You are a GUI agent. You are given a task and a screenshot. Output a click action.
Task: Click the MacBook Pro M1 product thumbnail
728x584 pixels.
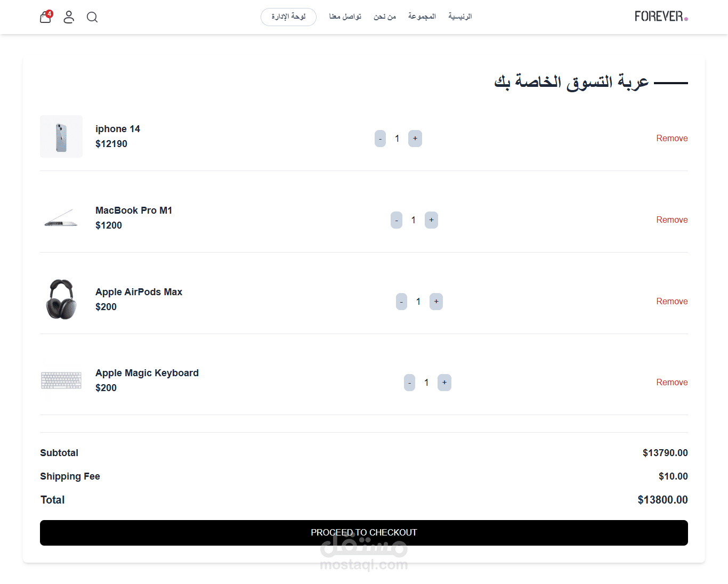[x=61, y=218]
